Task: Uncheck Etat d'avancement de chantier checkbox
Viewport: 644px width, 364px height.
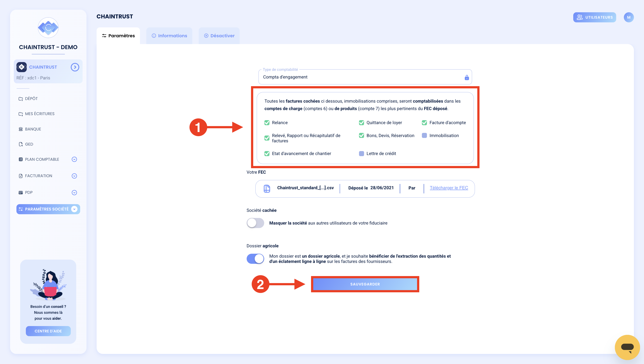Action: [267, 153]
